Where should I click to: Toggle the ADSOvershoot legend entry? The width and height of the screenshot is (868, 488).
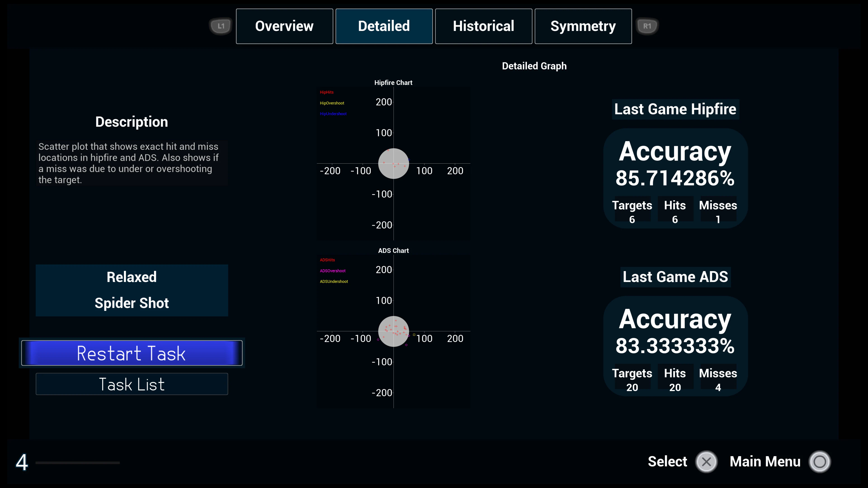pyautogui.click(x=333, y=270)
